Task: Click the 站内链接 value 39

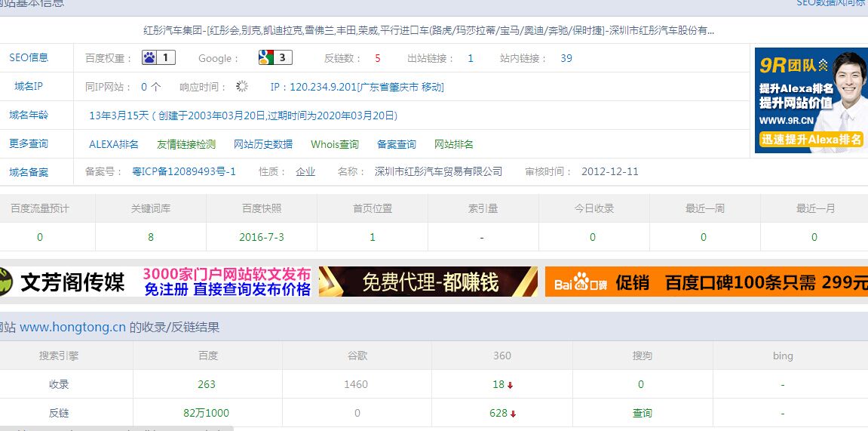Action: pos(566,58)
